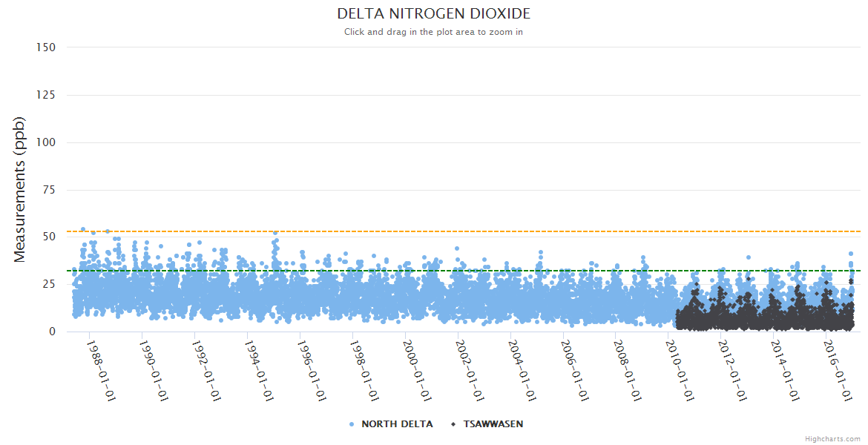Image resolution: width=868 pixels, height=445 pixels.
Task: Select the 2016-01-01 x-axis date label
Action: [x=838, y=371]
